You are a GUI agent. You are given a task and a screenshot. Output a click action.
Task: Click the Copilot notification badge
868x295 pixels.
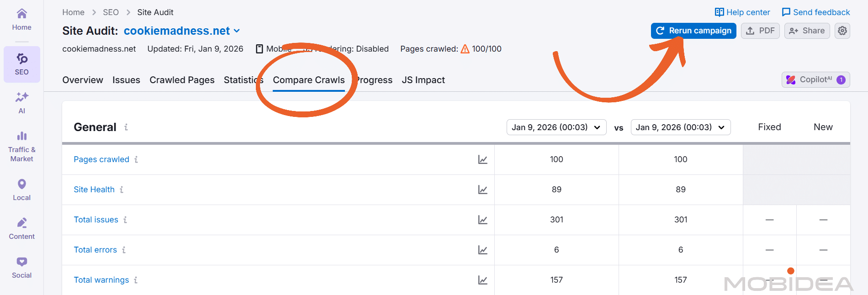841,80
